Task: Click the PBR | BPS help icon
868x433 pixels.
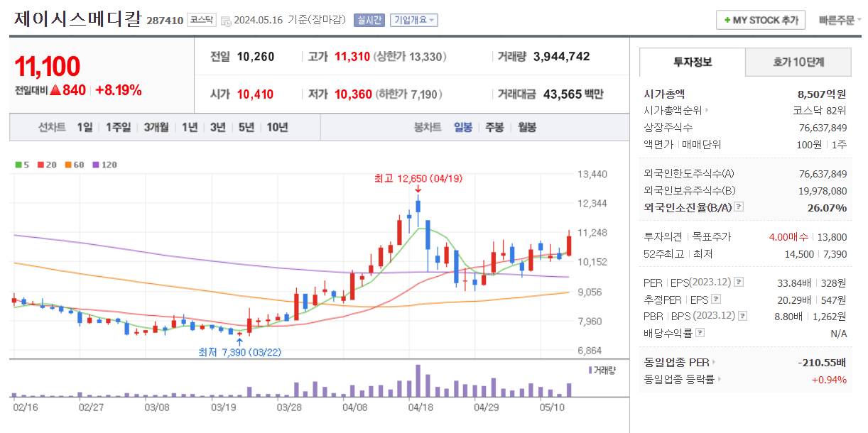Action: (742, 316)
